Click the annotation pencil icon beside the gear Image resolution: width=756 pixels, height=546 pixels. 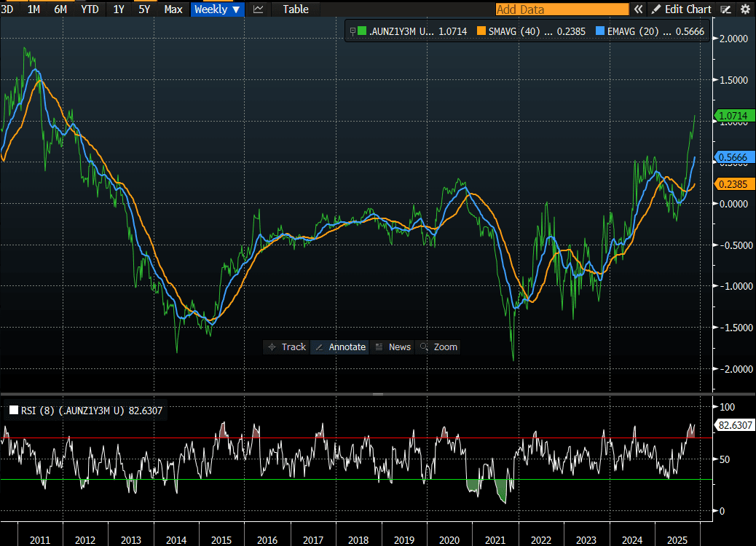[x=725, y=9]
